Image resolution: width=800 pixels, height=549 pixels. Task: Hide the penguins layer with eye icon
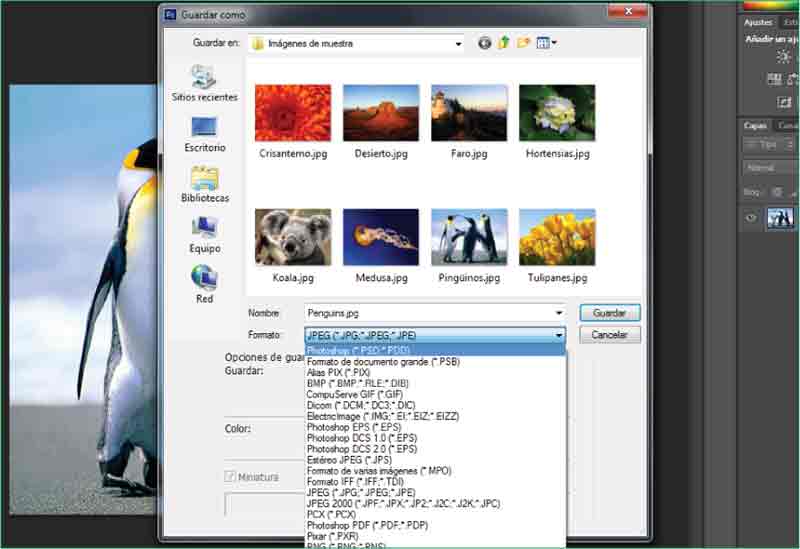pos(751,218)
